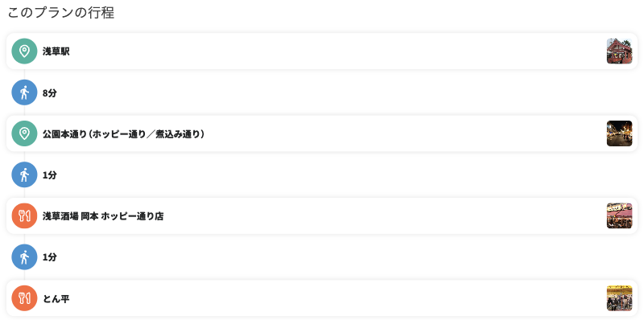This screenshot has height=320, width=644.
Task: Click the 1分 text just below 公園本通り
Action: (50, 175)
